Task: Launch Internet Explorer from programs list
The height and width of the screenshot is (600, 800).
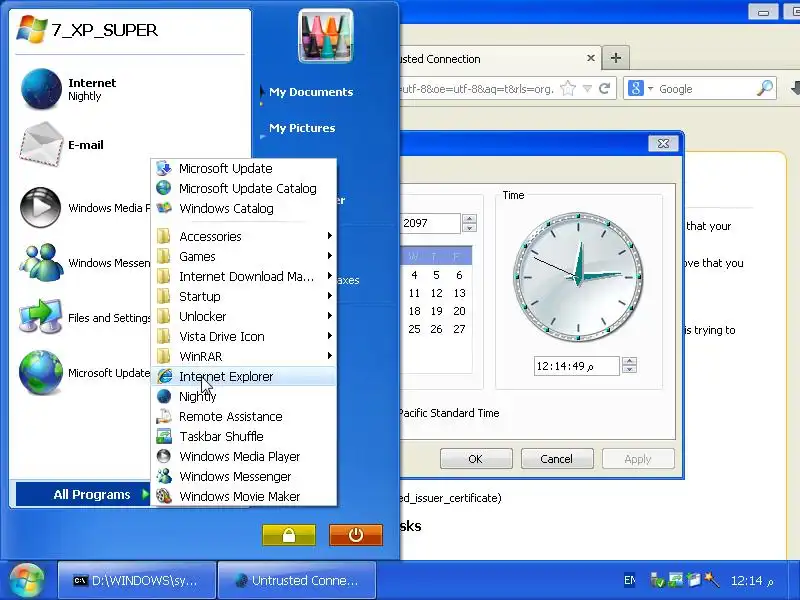Action: [244, 376]
